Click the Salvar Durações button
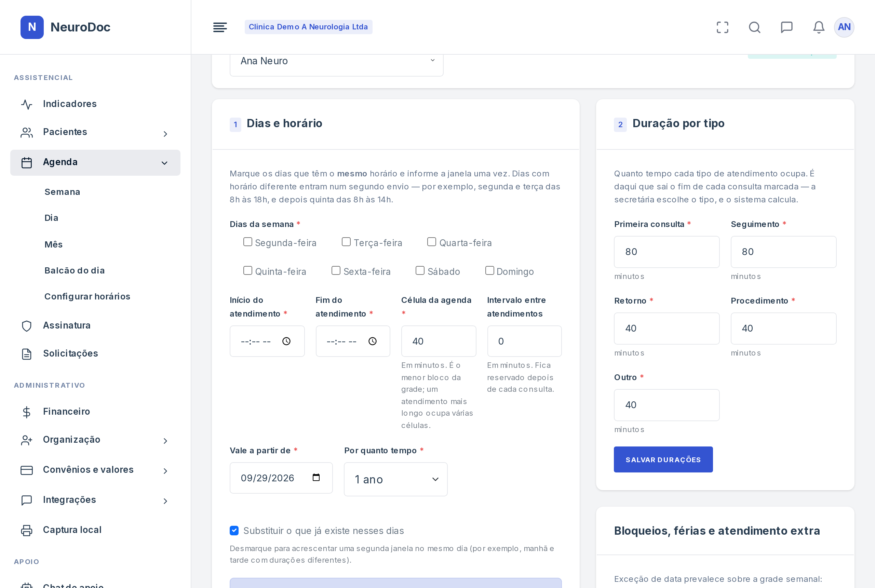 coord(663,459)
